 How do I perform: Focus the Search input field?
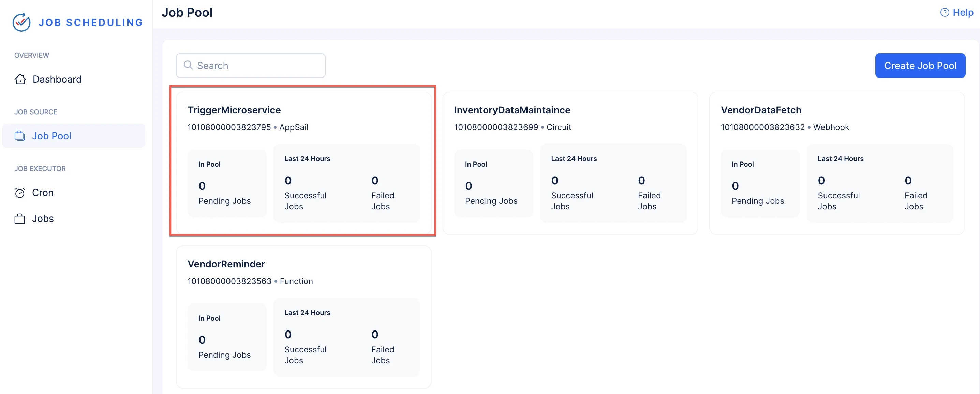click(251, 66)
